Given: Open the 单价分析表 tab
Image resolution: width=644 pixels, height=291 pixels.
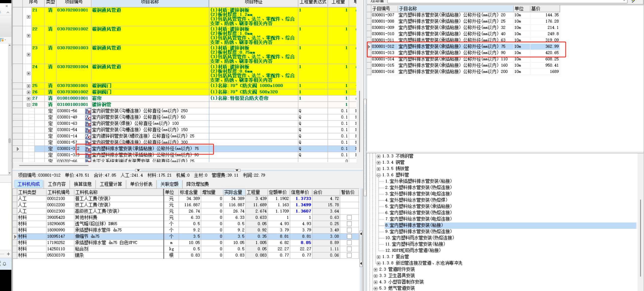Looking at the screenshot, I should [x=141, y=184].
